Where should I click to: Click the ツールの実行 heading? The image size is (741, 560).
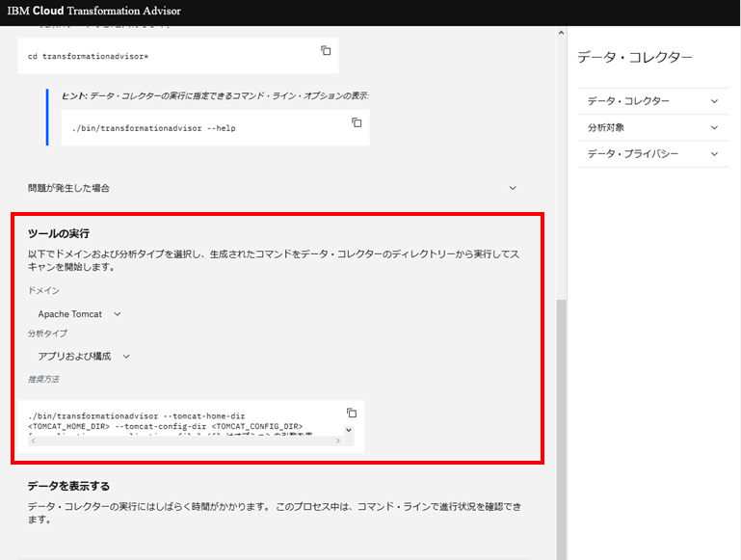(59, 233)
